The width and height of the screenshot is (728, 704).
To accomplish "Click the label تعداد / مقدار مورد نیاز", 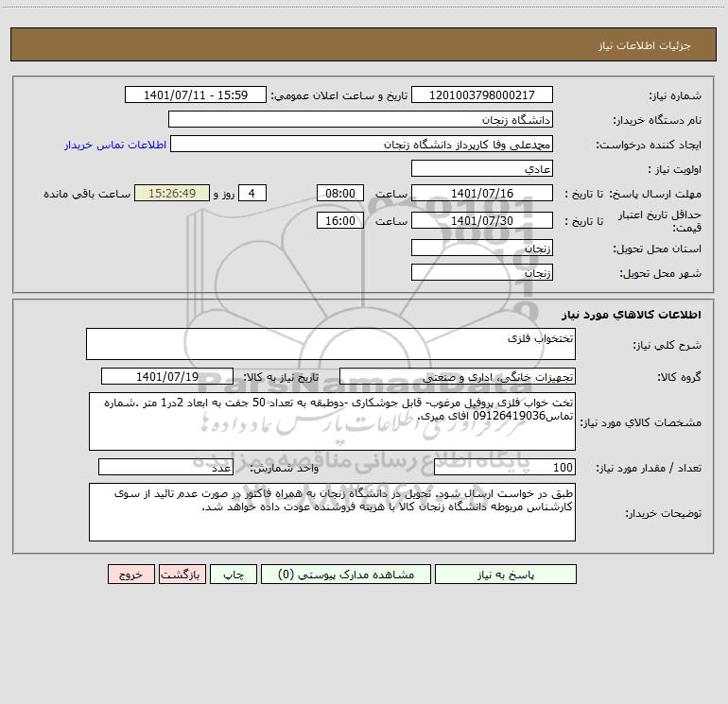I will pyautogui.click(x=649, y=468).
